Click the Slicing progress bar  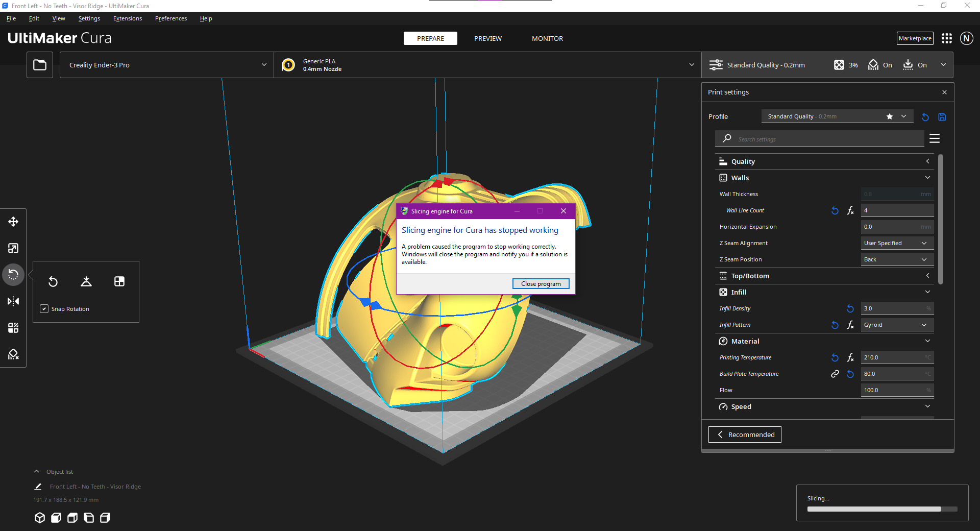click(x=882, y=509)
